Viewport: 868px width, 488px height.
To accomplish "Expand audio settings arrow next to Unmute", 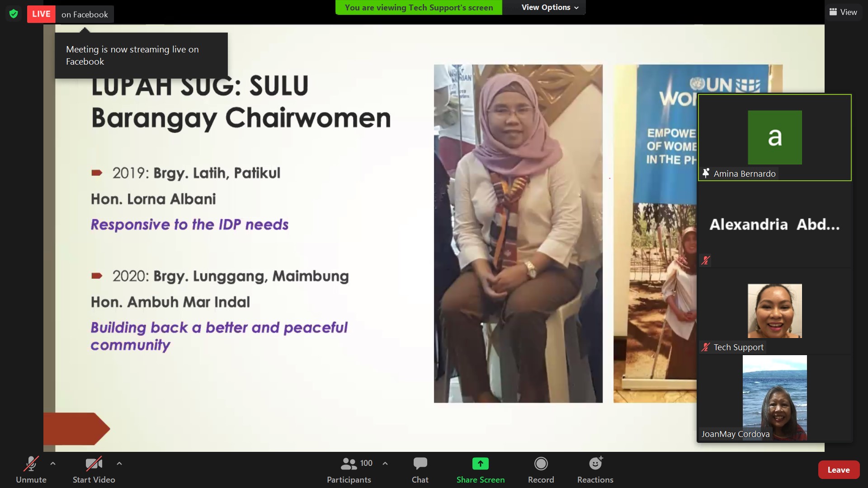I will pos(53,463).
